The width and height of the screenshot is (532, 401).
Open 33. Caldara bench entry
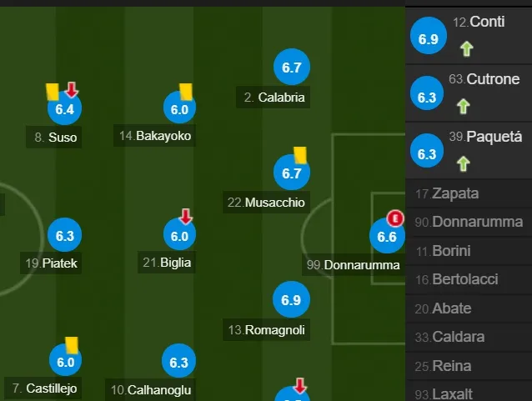(469, 337)
